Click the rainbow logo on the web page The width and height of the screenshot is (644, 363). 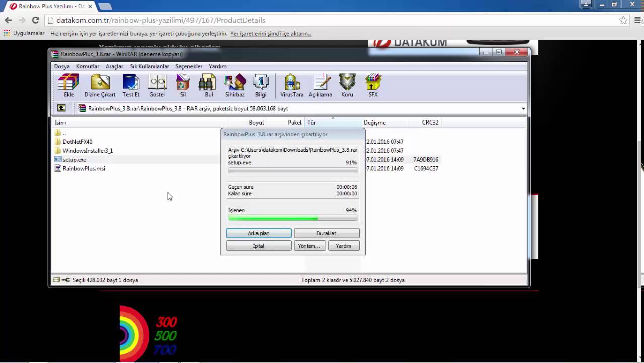coord(135,333)
